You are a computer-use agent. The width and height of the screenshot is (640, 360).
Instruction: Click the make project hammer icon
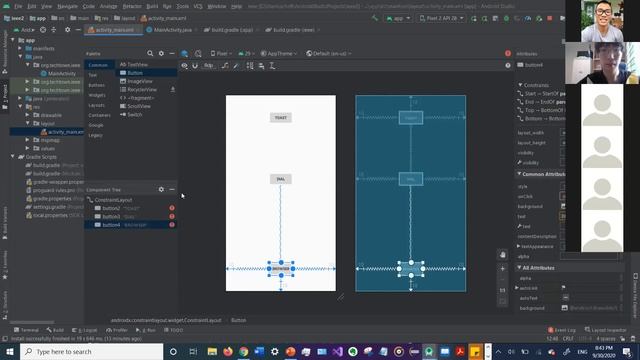375,18
